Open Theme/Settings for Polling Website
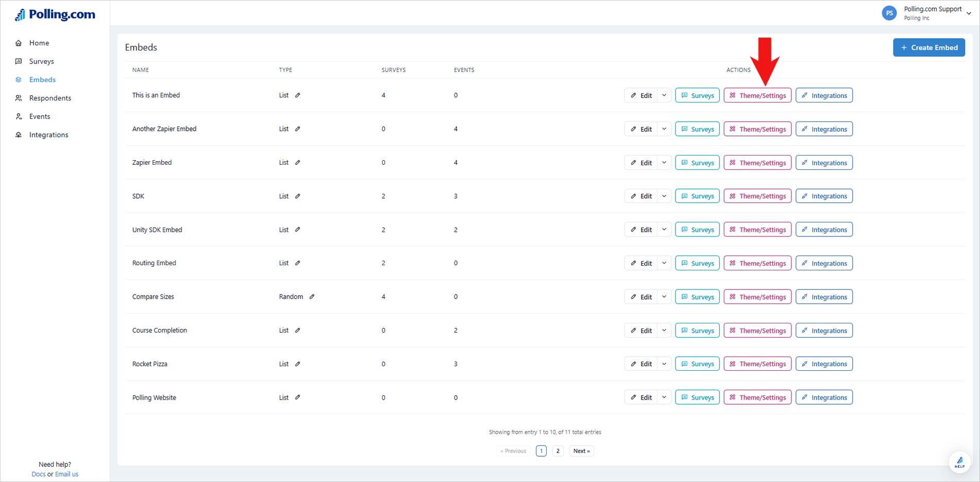This screenshot has height=482, width=980. pyautogui.click(x=757, y=398)
